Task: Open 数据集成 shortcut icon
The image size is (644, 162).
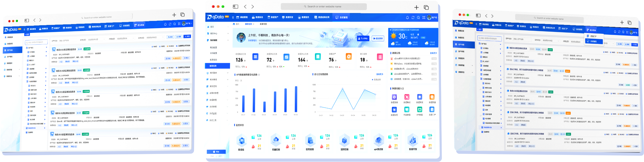Action: coord(407,97)
